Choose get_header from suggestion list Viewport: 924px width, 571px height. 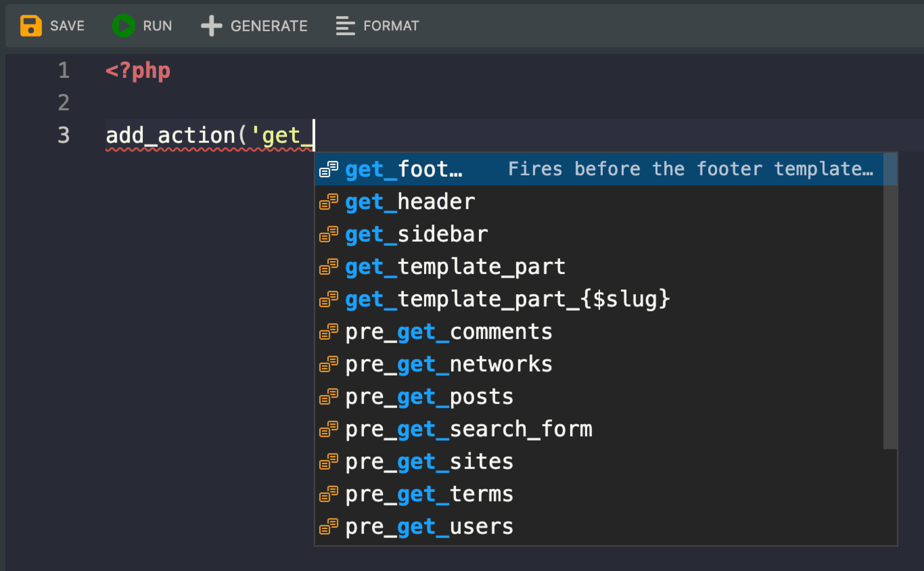(599, 202)
